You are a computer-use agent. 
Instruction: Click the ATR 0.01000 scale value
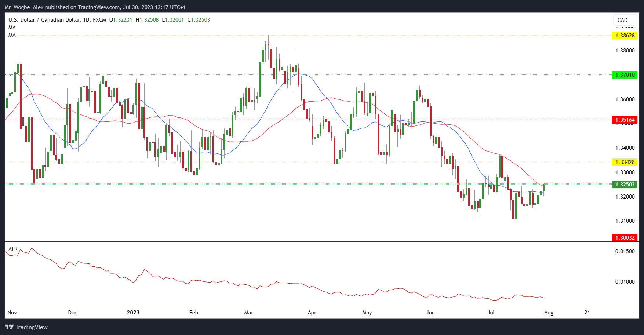click(625, 282)
